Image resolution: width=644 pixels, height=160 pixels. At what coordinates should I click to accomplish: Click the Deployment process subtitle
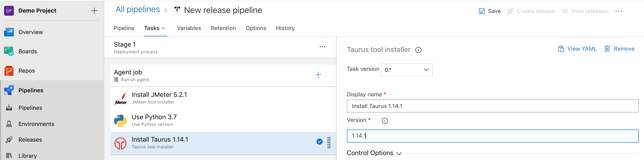point(136,52)
